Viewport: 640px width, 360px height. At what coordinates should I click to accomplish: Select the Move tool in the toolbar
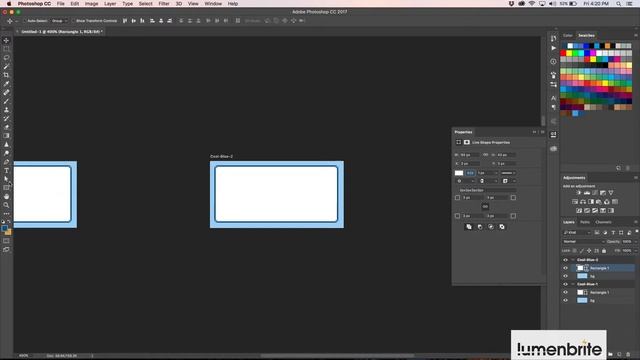[x=6, y=40]
